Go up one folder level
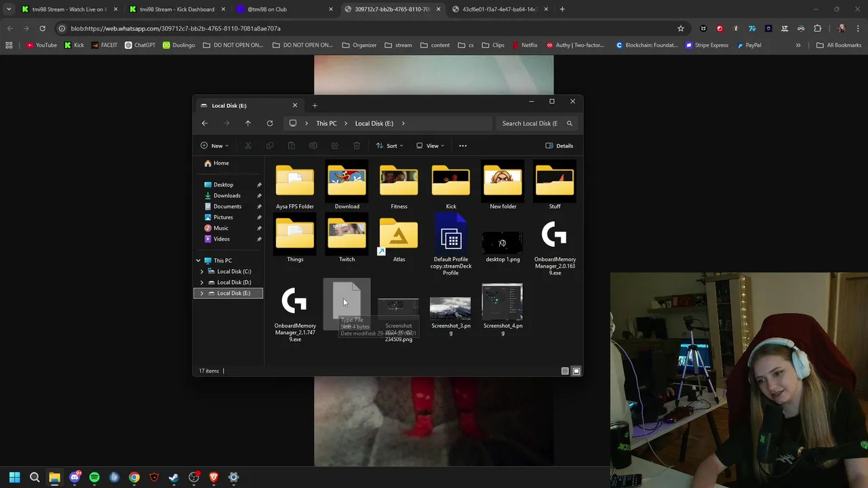Screen dimensions: 868x488 click(248, 123)
